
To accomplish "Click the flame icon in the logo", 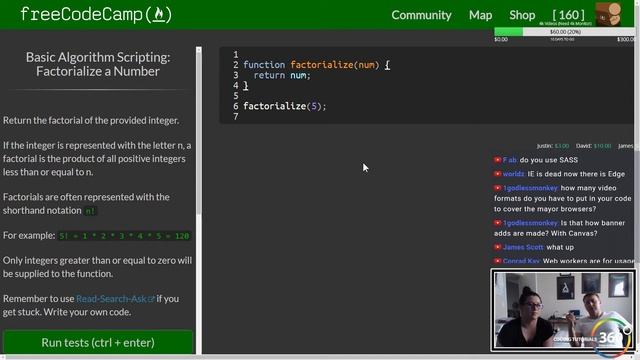I will point(159,15).
